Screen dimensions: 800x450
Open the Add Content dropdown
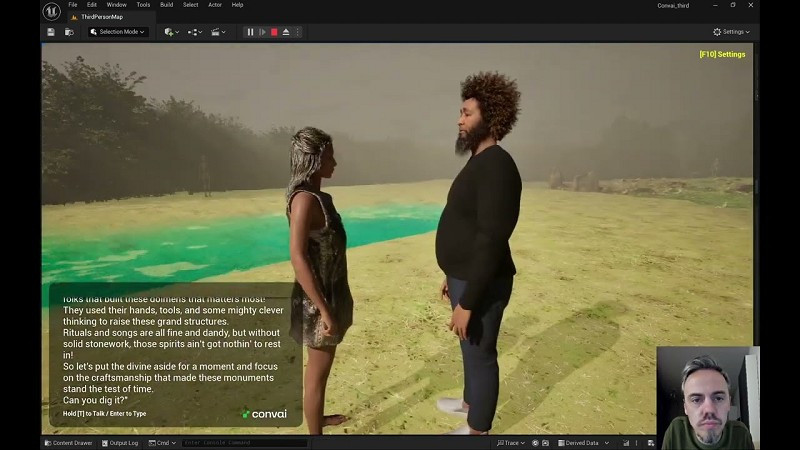point(171,32)
